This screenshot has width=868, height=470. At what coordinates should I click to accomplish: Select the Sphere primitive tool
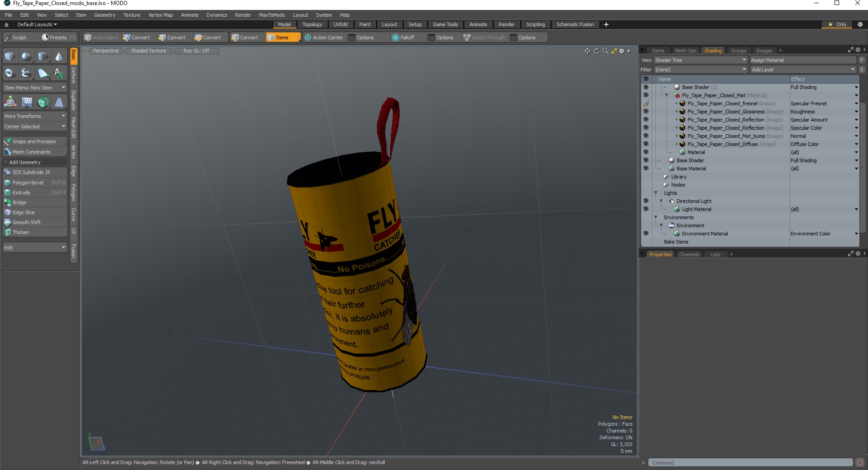[26, 56]
